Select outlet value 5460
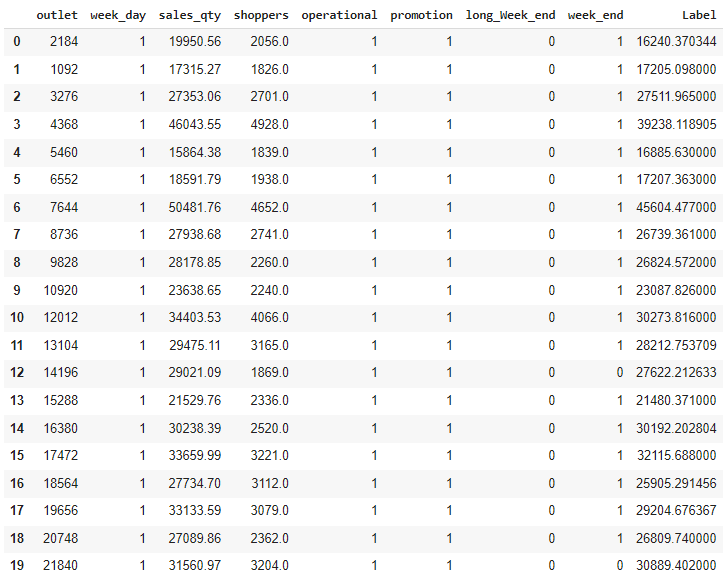This screenshot has height=582, width=728. click(64, 152)
